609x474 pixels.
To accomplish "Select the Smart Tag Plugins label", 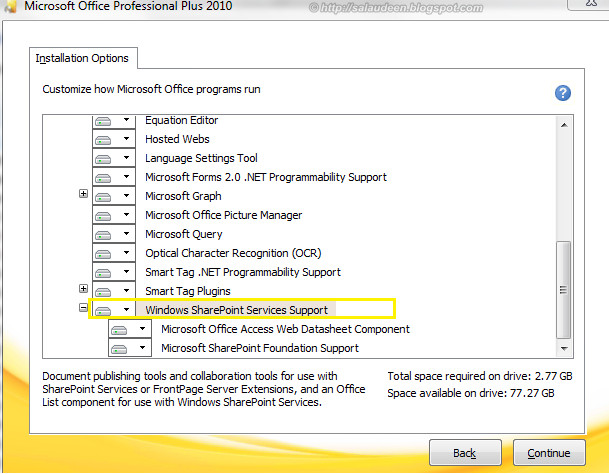I will click(x=188, y=291).
